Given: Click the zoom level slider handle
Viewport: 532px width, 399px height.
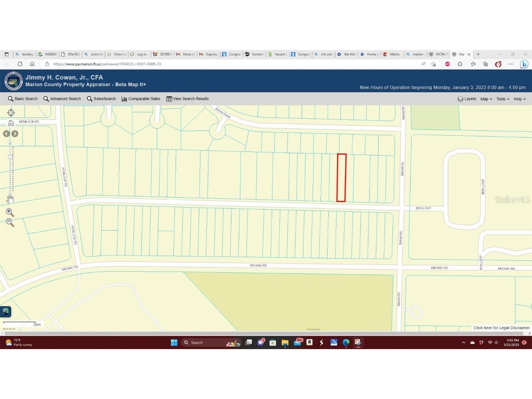Looking at the screenshot, I should [x=10, y=157].
